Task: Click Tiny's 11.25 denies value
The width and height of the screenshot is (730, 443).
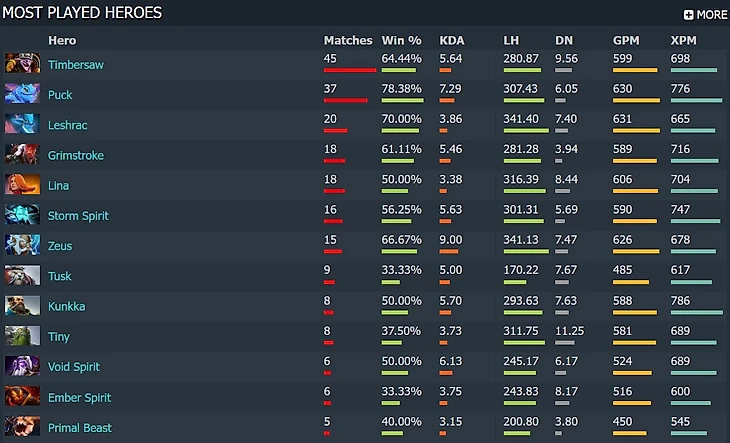Action: click(569, 331)
